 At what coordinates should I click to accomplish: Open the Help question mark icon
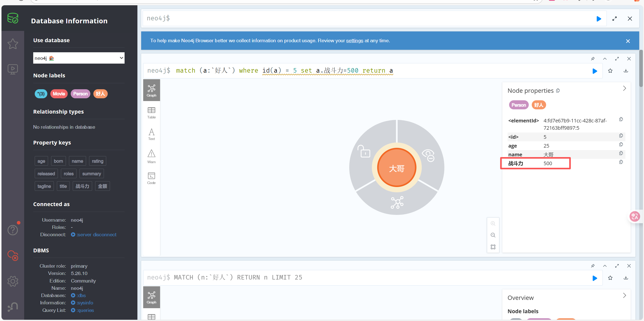[13, 230]
